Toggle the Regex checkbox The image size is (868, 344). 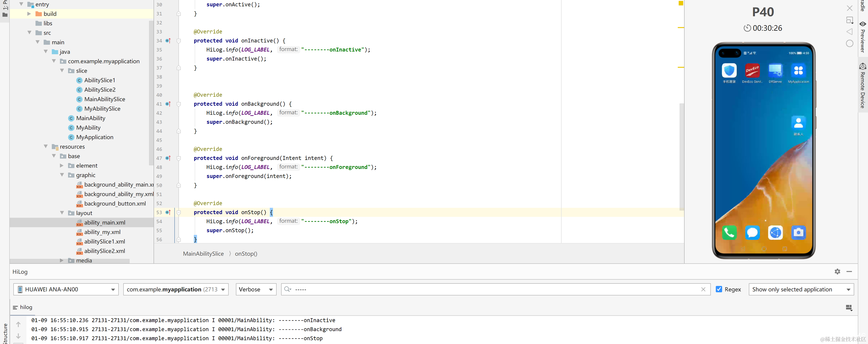(x=719, y=289)
